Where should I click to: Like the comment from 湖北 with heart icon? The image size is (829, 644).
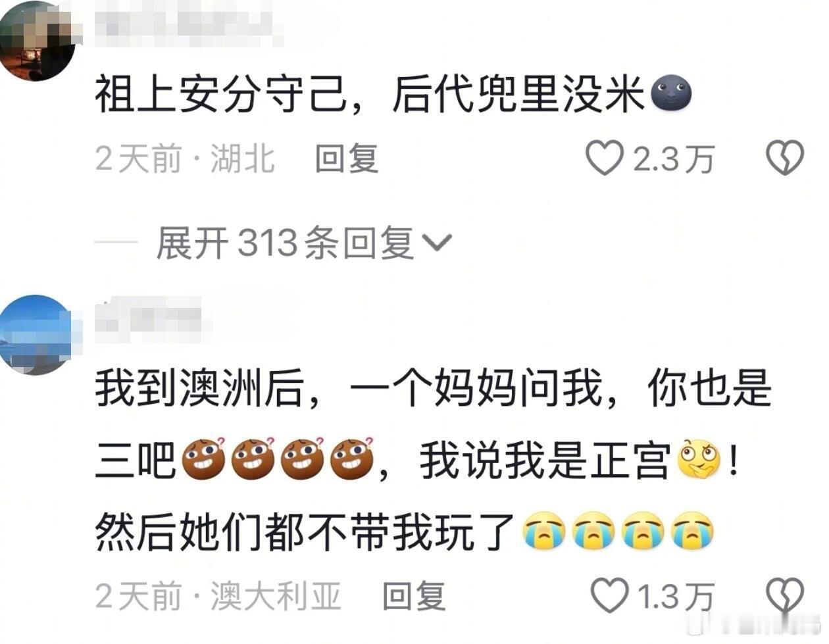point(604,159)
